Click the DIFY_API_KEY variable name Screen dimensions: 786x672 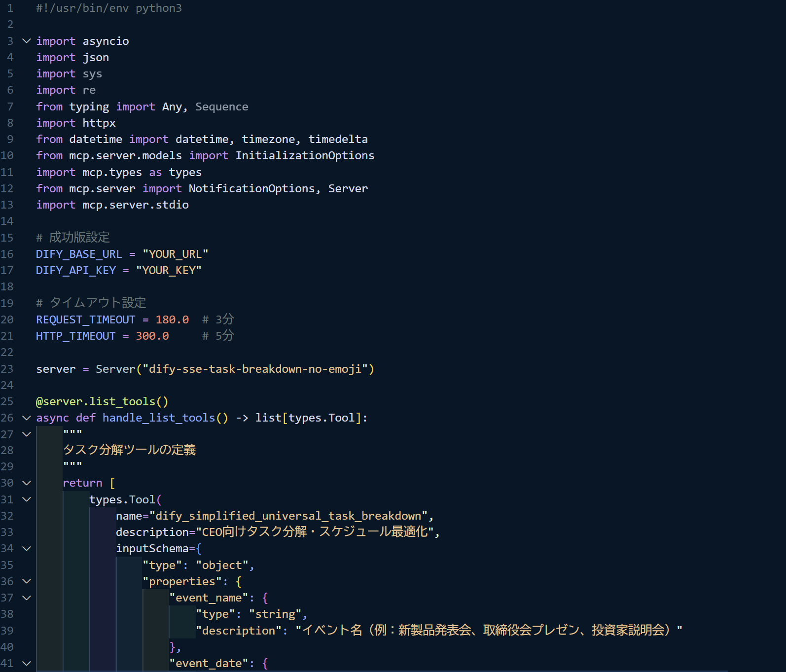[x=76, y=270]
